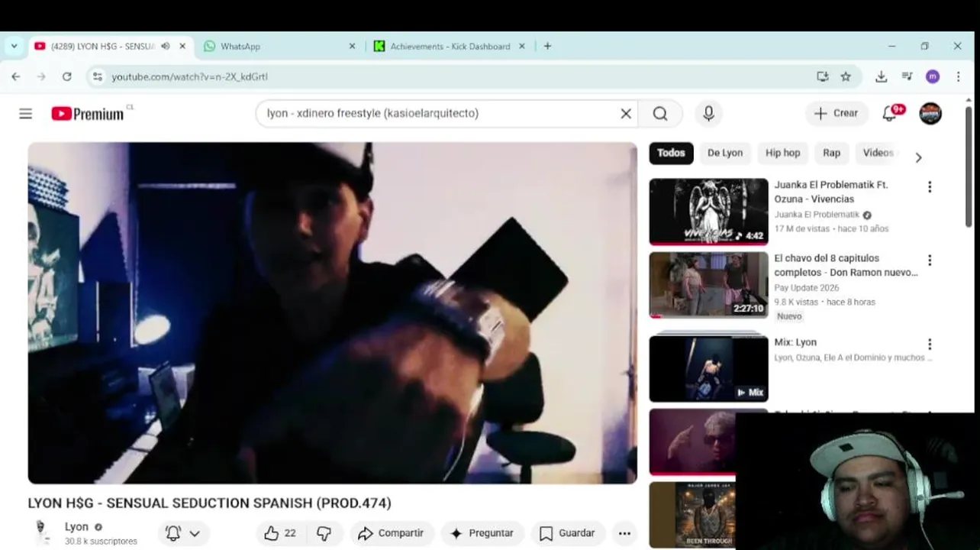Click the Compartir button
The width and height of the screenshot is (980, 550).
click(391, 533)
